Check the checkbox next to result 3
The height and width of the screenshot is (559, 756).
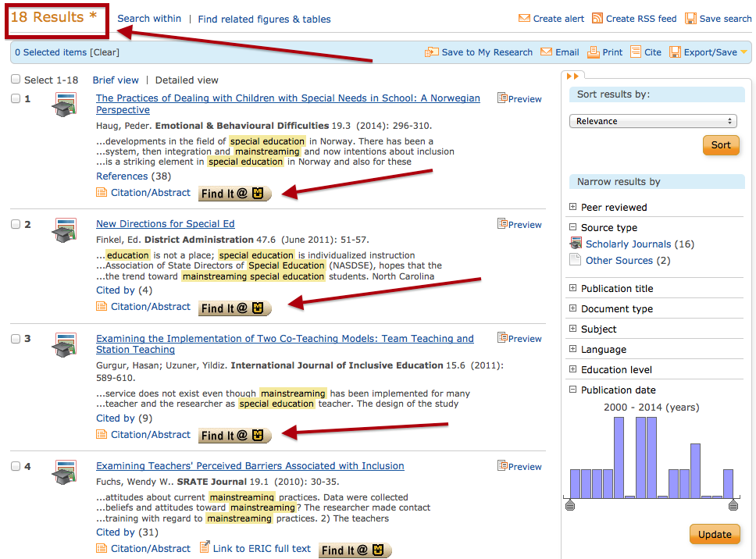pyautogui.click(x=16, y=340)
